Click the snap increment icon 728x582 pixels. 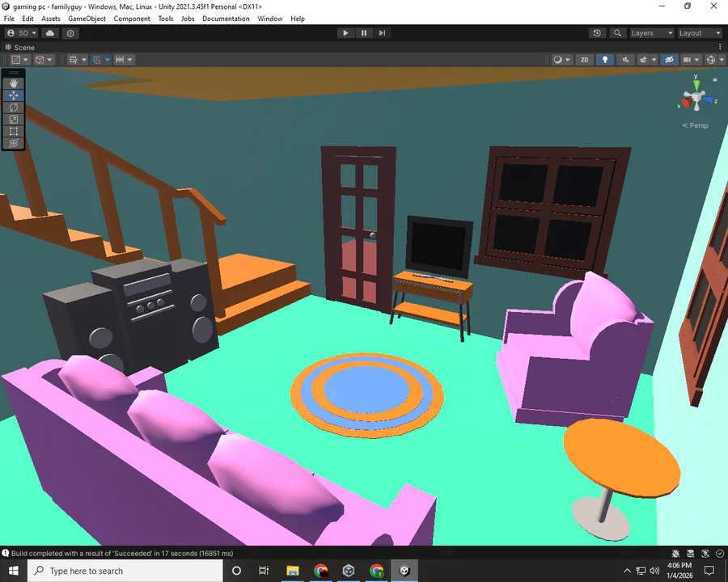point(120,59)
